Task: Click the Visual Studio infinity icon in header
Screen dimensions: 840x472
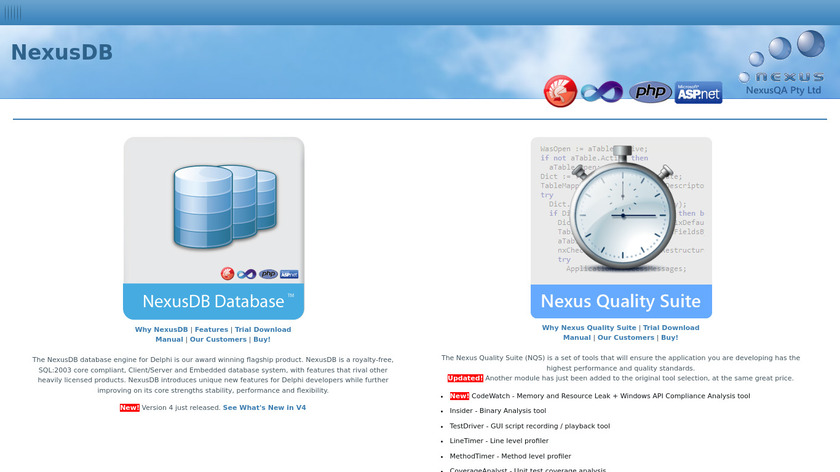Action: [602, 92]
